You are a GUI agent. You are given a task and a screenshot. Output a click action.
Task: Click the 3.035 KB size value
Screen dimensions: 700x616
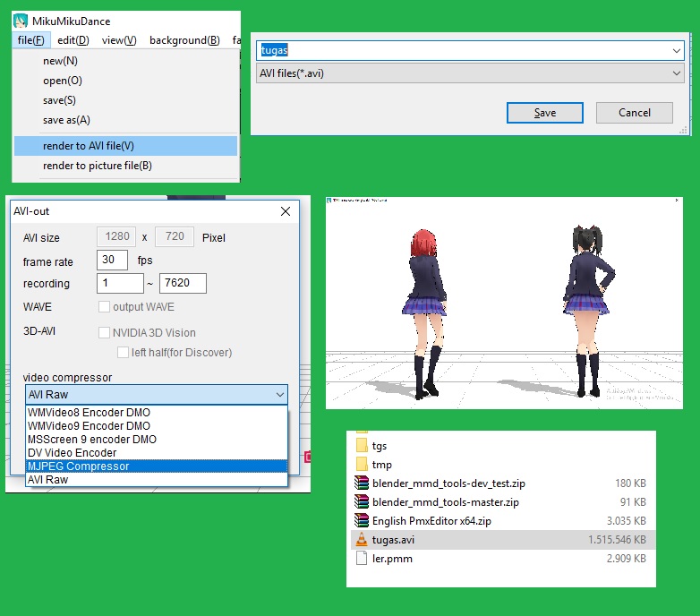point(626,520)
